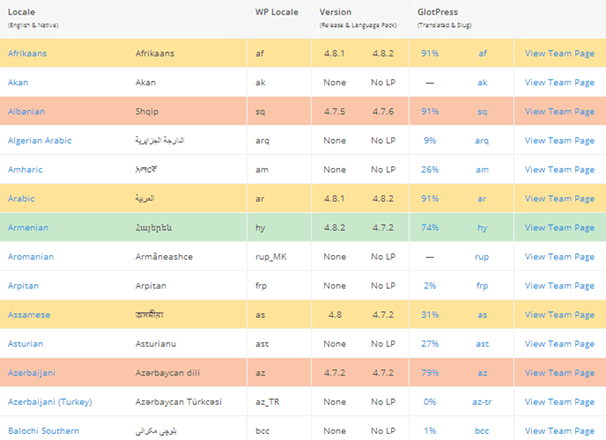Click the 91% GlotPress link for Afrikaans
Image resolution: width=606 pixels, height=440 pixels.
click(x=431, y=53)
